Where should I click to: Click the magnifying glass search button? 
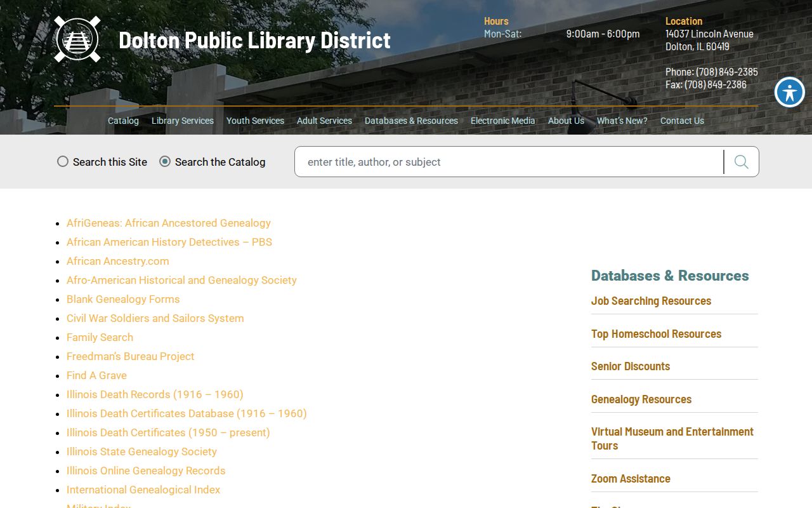[x=741, y=162]
